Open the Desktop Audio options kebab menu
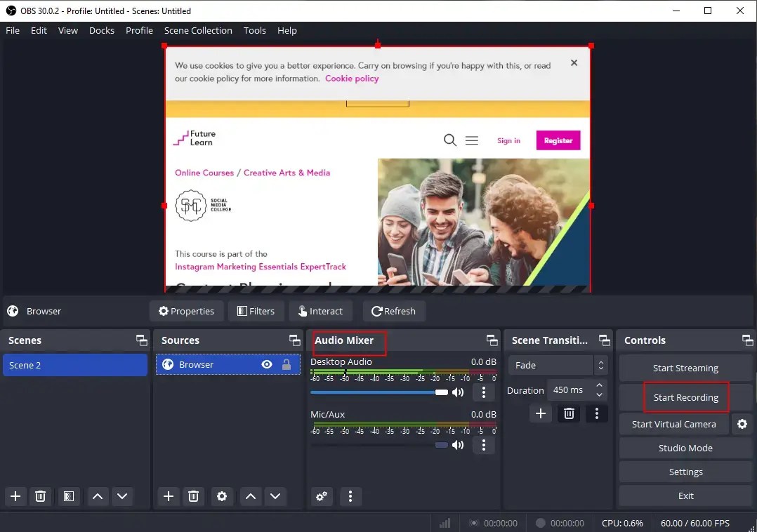757x532 pixels. [x=484, y=392]
